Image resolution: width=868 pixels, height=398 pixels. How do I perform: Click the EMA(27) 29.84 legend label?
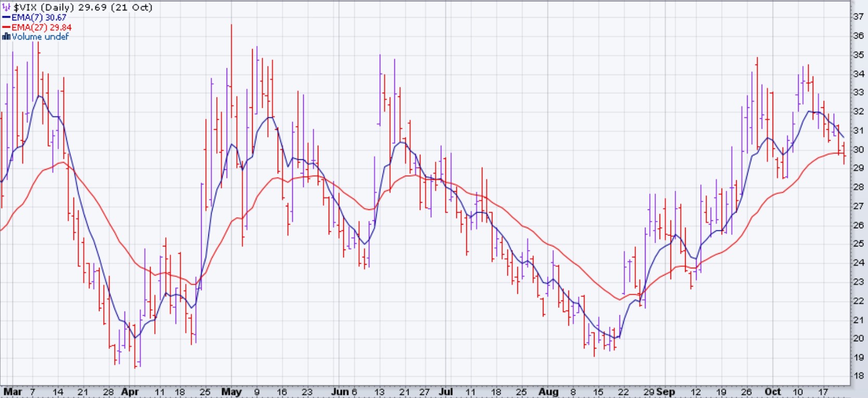pos(42,27)
